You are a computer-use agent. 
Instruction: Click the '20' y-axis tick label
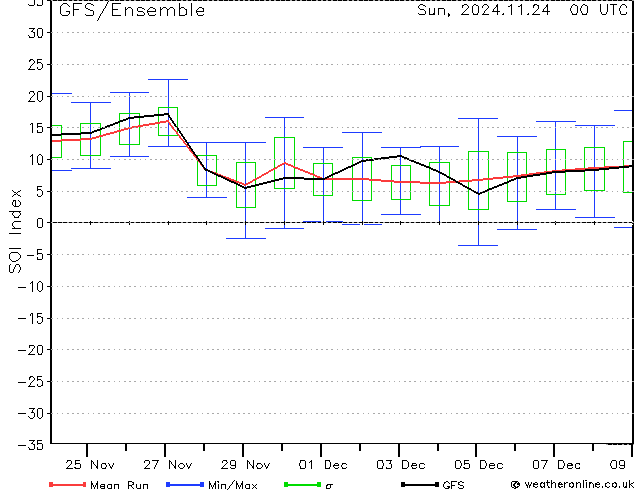click(36, 97)
